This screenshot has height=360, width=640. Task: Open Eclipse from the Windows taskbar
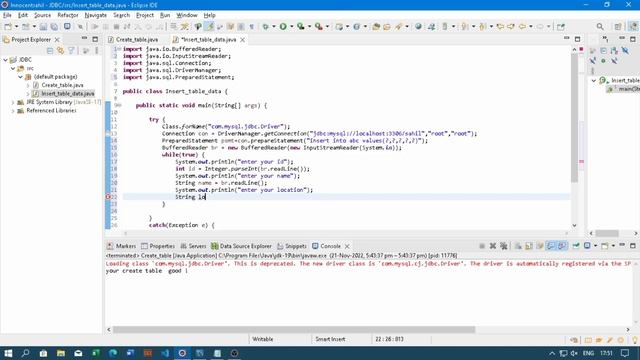182,353
